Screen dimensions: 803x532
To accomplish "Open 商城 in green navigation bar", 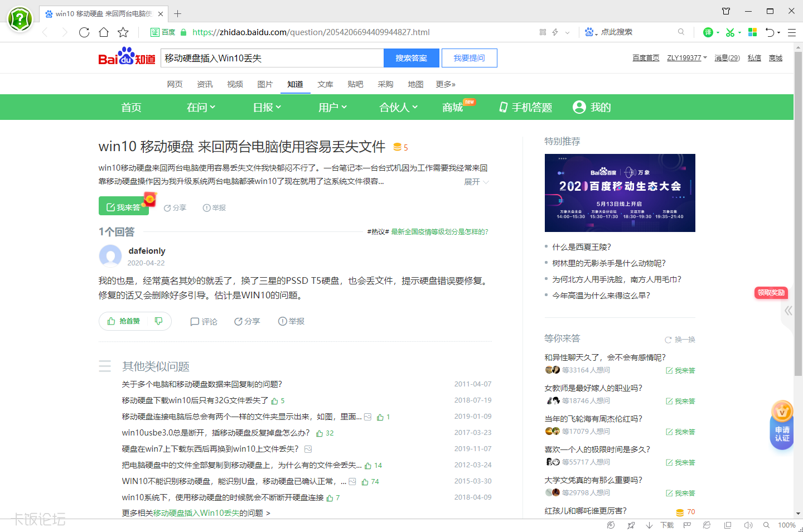I will [453, 107].
